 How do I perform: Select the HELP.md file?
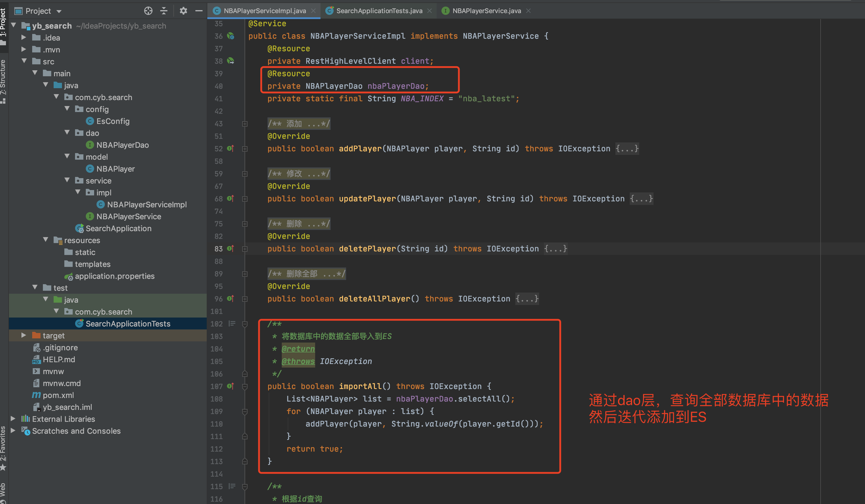tap(54, 360)
